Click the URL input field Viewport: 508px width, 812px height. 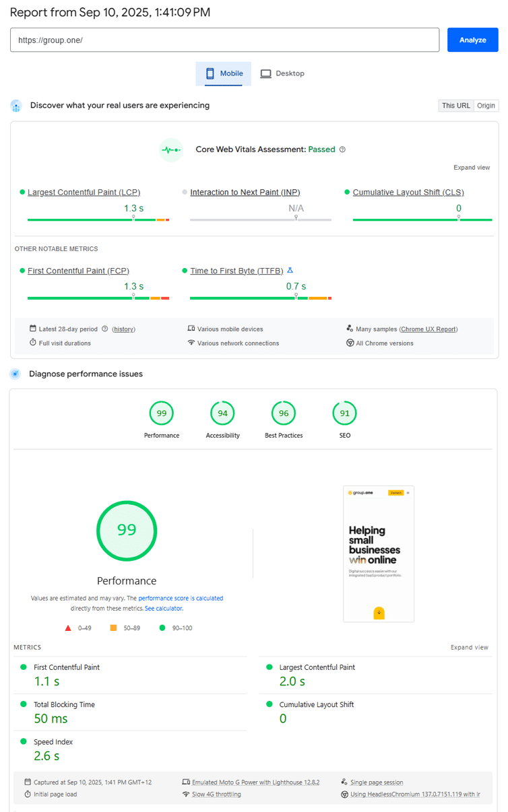tap(224, 40)
